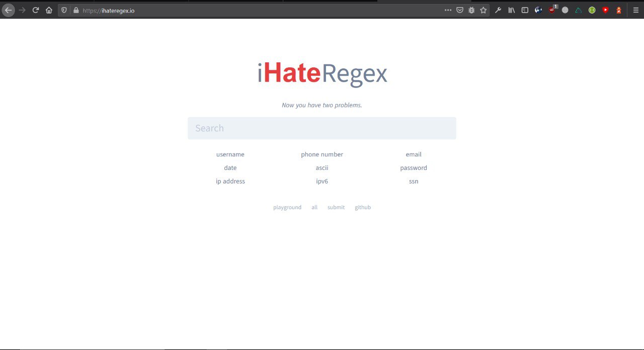The image size is (644, 350).
Task: Click the forward navigation arrow
Action: pyautogui.click(x=22, y=10)
